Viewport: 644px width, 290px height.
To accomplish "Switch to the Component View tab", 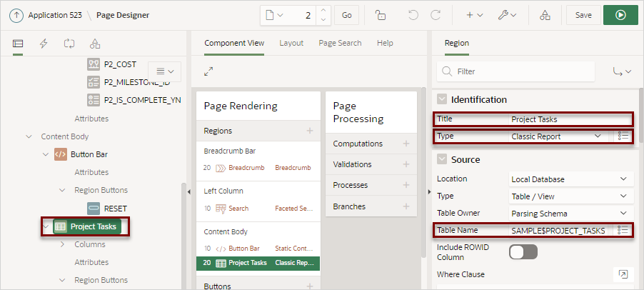I will [x=234, y=43].
